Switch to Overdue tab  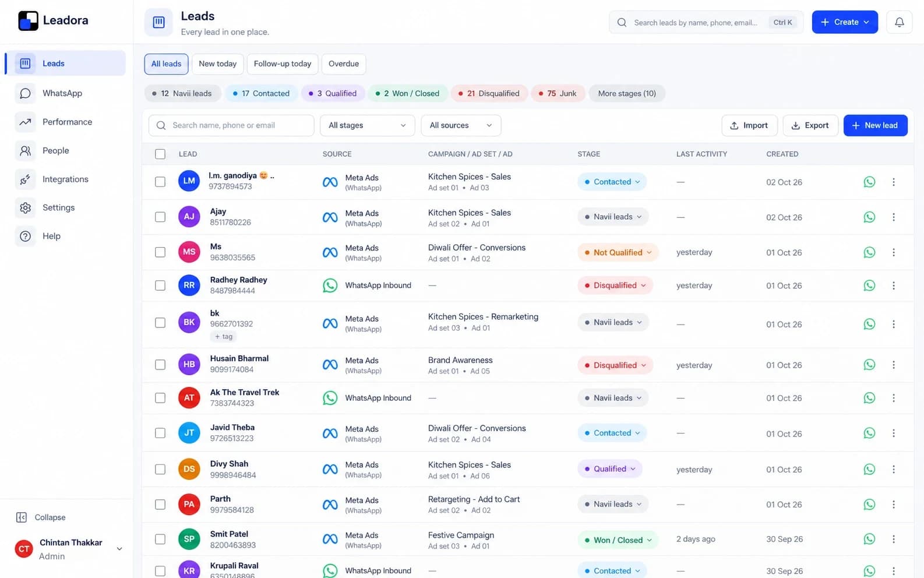(x=344, y=64)
